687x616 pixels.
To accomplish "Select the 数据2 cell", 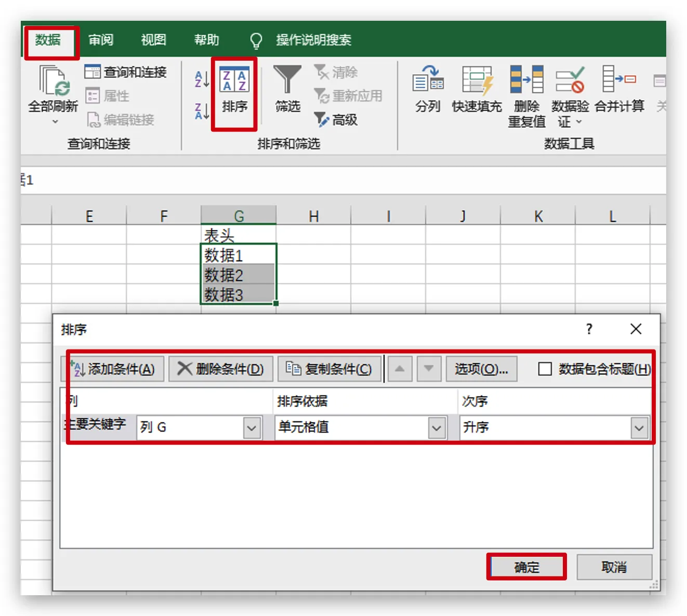I will (239, 274).
